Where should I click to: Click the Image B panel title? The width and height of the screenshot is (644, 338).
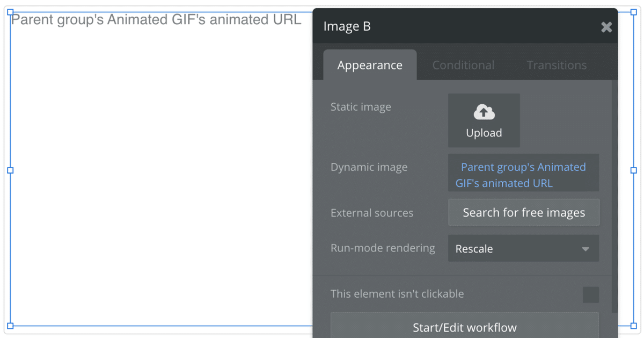coord(347,26)
